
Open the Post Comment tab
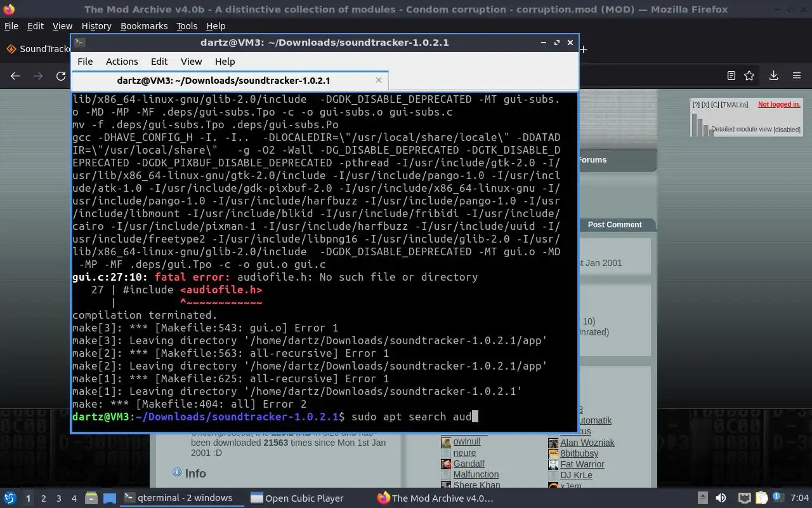tap(615, 225)
